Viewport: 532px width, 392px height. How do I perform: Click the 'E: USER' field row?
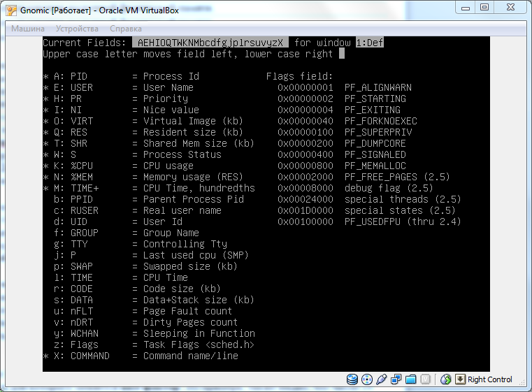click(118, 87)
